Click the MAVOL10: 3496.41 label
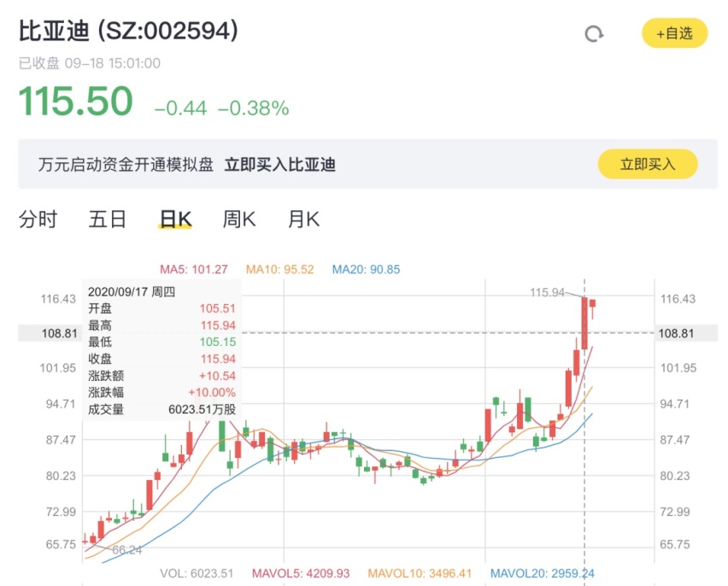The width and height of the screenshot is (728, 586). click(x=420, y=573)
